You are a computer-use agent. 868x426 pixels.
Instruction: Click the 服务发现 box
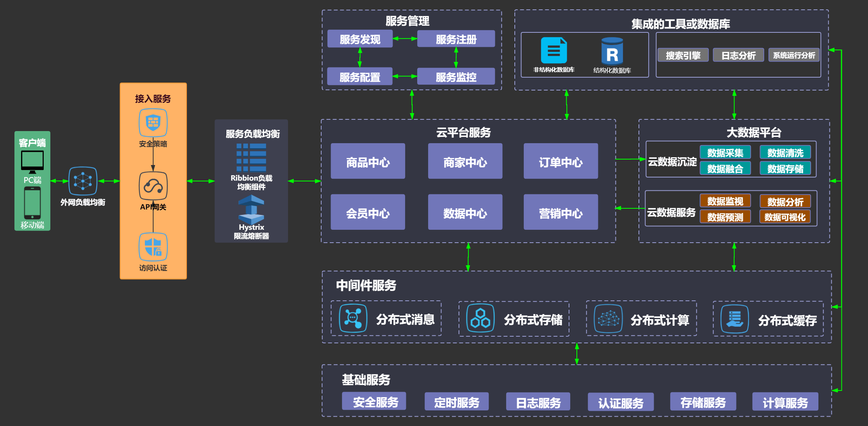360,39
